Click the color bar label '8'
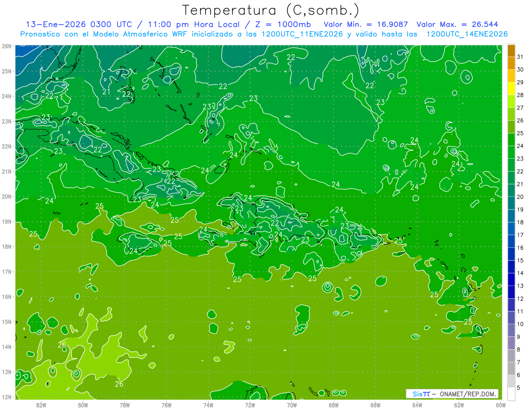Screen dimensions: 532x411 [x=519, y=349]
